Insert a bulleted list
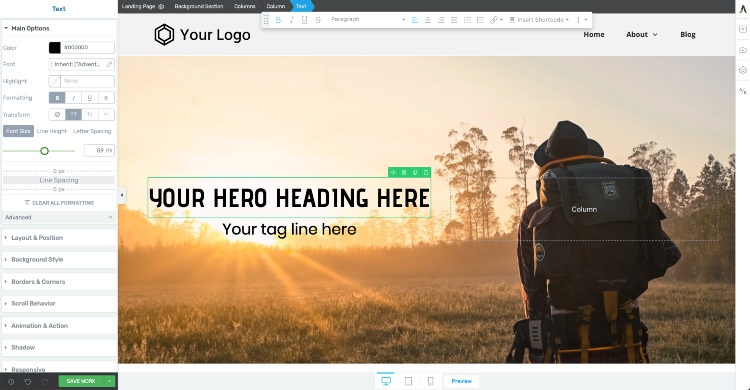Screen dimensions: 750x390 click(x=467, y=20)
